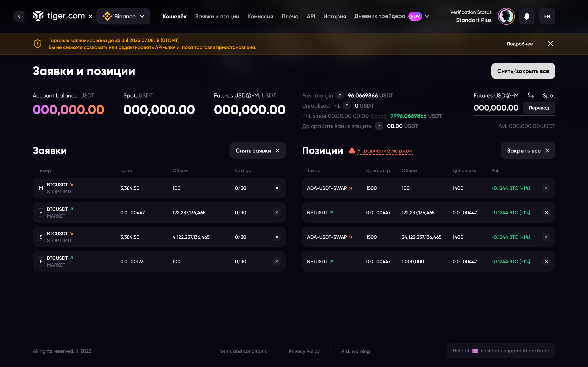Switch to the История tab
The width and height of the screenshot is (588, 367).
coord(334,16)
